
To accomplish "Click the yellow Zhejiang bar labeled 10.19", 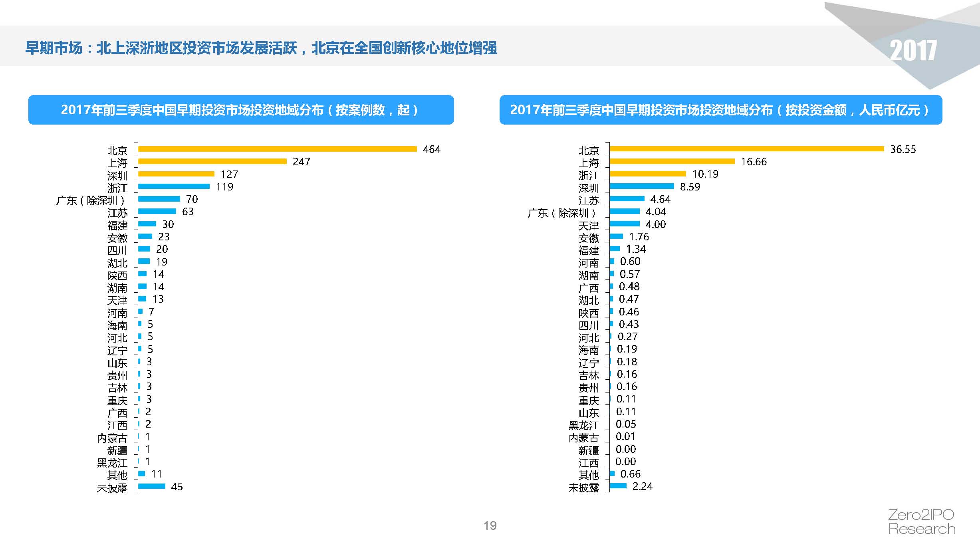I will tap(648, 174).
